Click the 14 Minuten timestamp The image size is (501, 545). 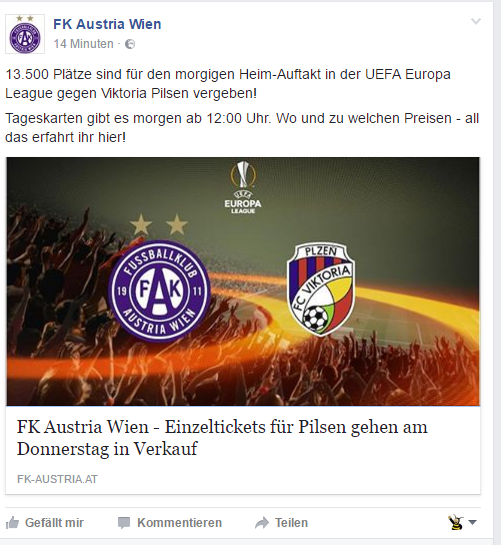click(83, 44)
